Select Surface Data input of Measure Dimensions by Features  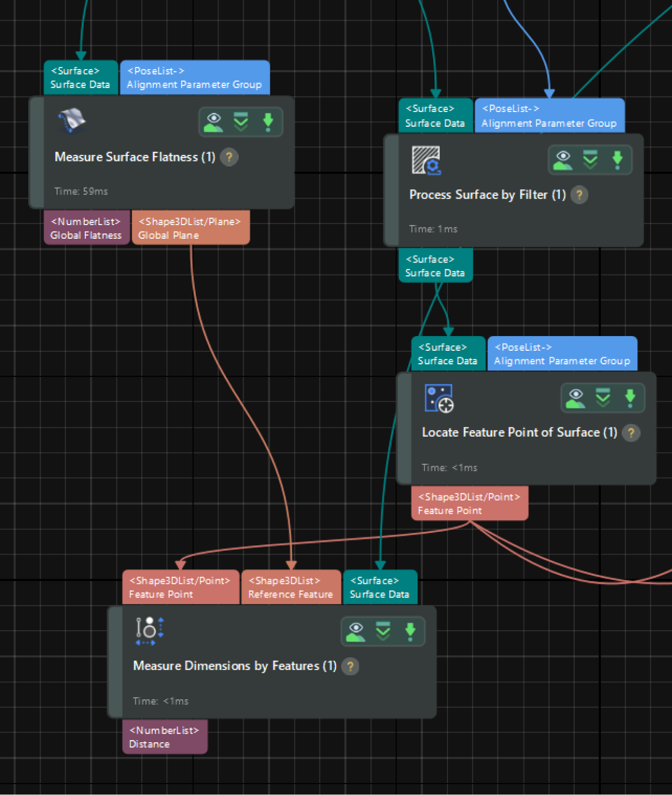pyautogui.click(x=381, y=587)
